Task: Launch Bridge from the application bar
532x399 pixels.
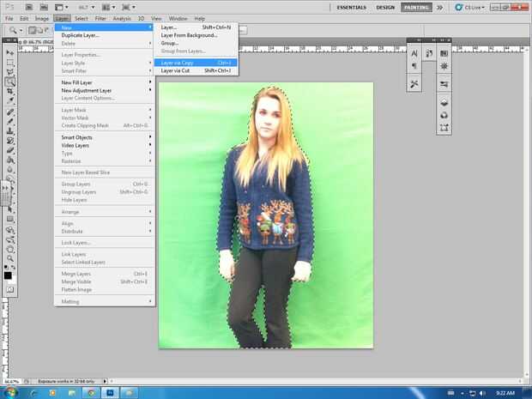Action: pos(29,7)
